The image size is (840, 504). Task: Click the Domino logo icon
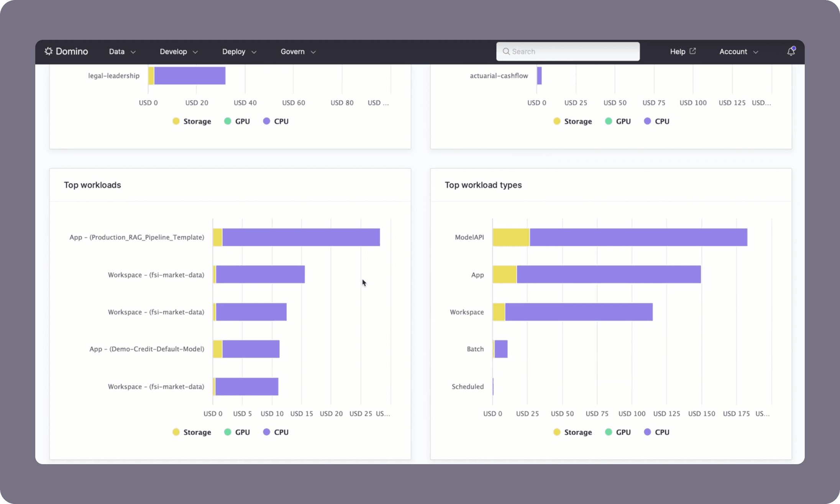pyautogui.click(x=49, y=51)
